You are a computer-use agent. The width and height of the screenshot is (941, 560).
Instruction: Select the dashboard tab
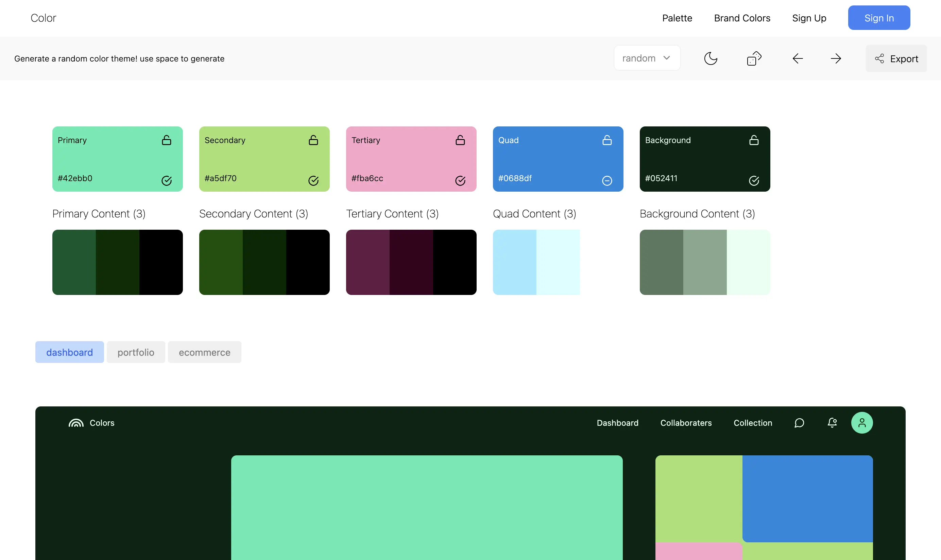click(69, 352)
